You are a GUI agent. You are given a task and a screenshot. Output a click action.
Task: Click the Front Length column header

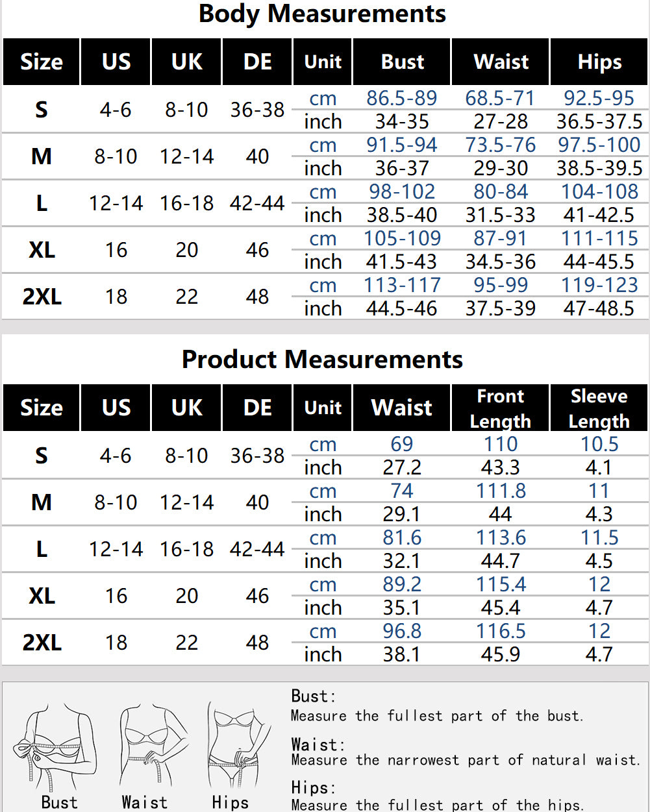coord(500,408)
